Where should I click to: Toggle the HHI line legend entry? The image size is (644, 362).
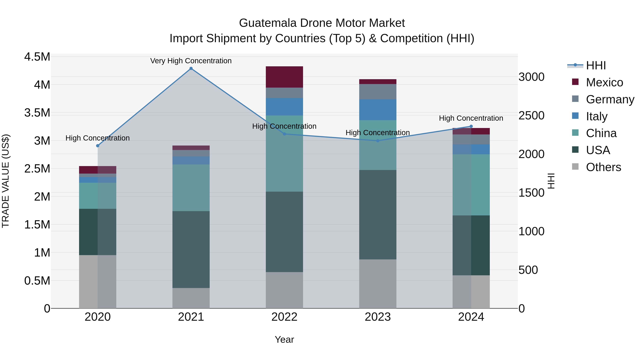(587, 65)
